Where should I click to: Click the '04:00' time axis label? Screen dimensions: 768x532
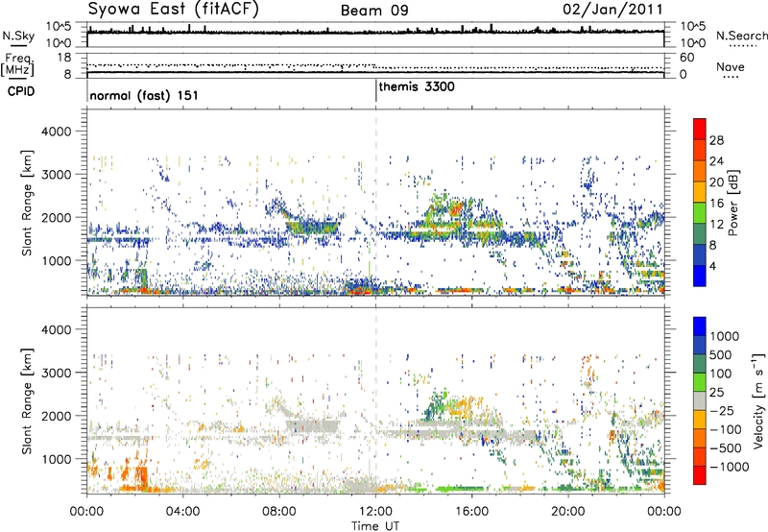click(x=182, y=512)
